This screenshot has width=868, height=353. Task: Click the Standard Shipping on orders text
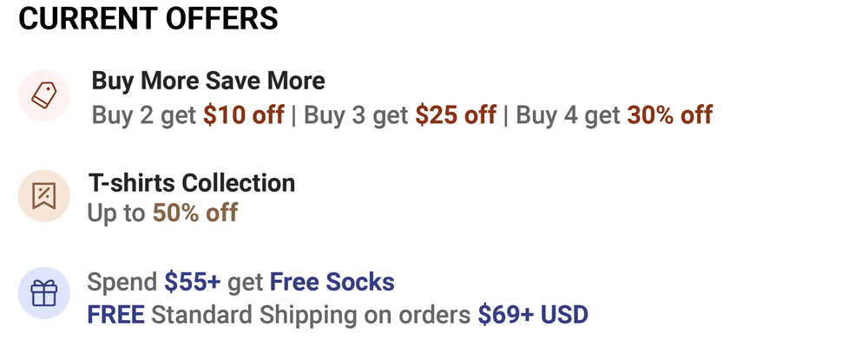coord(311,313)
